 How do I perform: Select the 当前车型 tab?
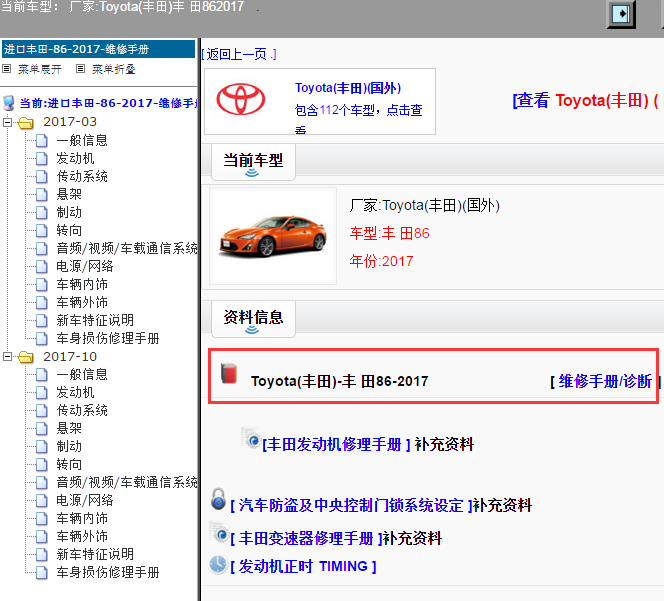[x=253, y=162]
